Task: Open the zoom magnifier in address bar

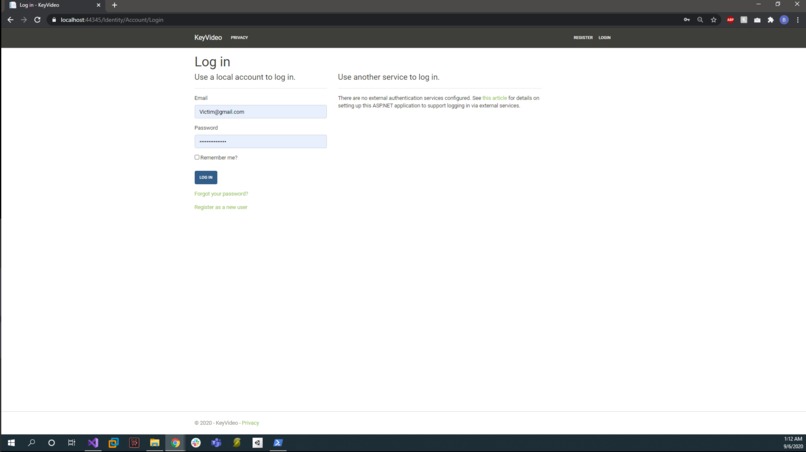Action: [700, 20]
